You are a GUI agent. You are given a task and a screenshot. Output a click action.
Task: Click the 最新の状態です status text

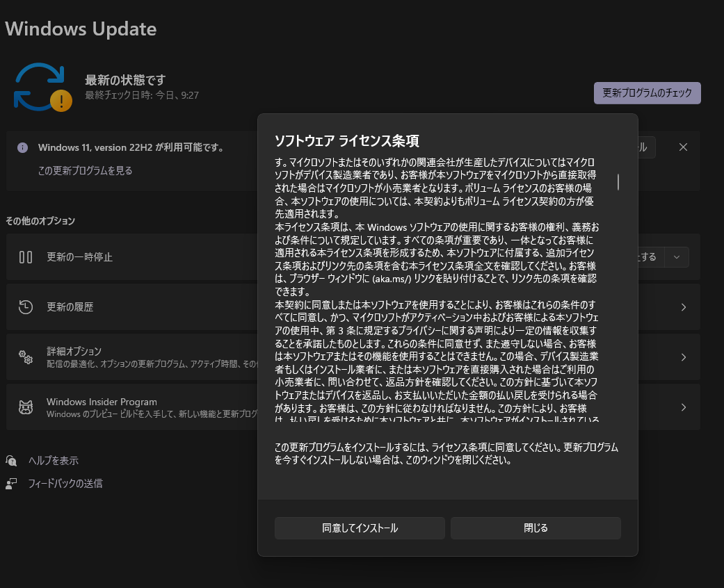pyautogui.click(x=125, y=80)
